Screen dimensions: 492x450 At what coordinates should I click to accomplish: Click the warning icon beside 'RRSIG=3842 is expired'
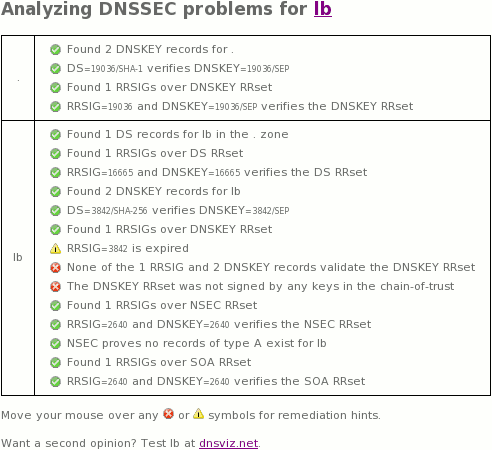coord(55,249)
